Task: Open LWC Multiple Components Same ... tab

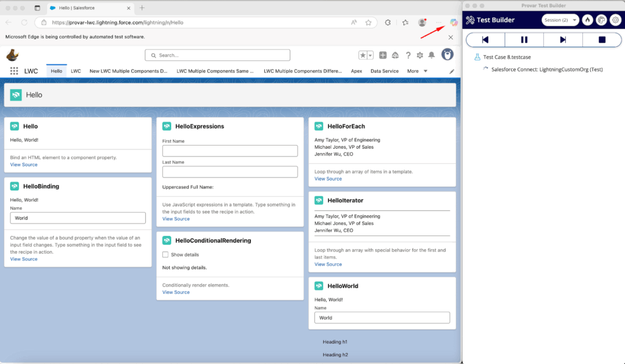Action: tap(215, 71)
